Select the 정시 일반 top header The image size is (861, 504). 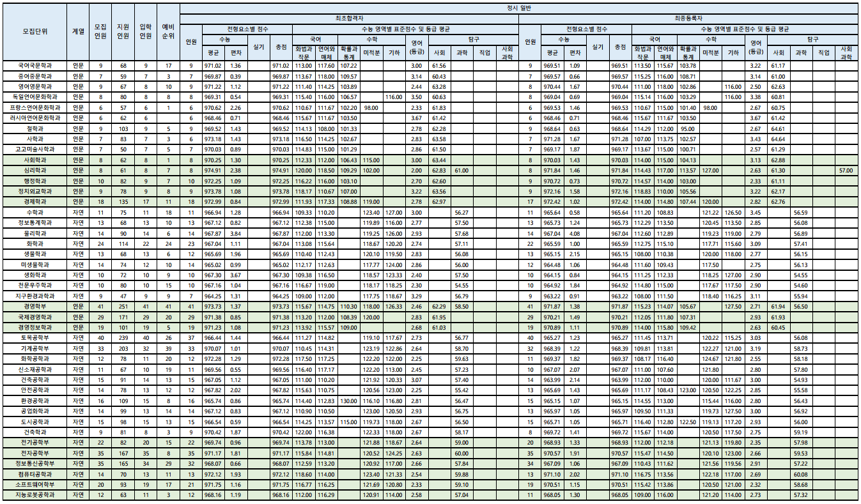click(518, 7)
